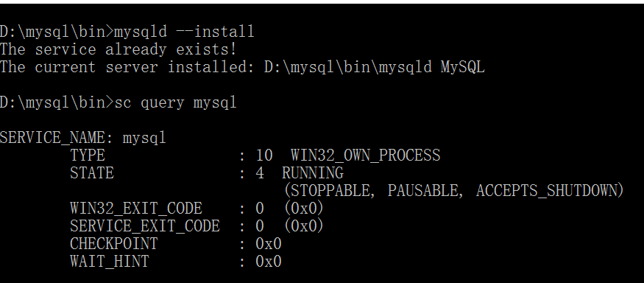
Task: Click the 'WAIT_HINT' label
Action: [x=109, y=262]
